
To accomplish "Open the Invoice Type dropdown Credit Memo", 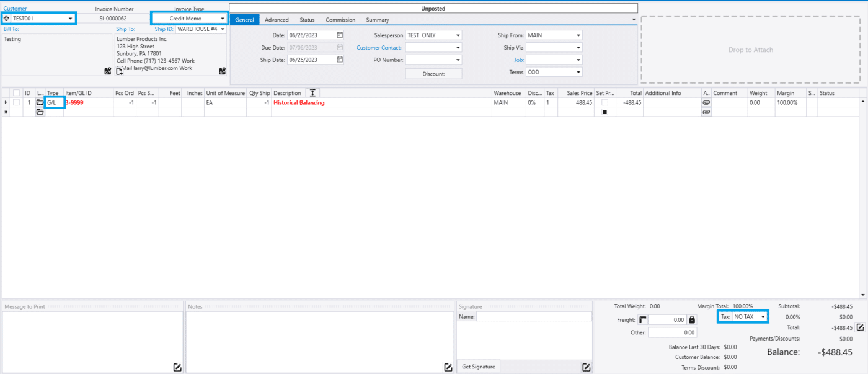I will [223, 19].
